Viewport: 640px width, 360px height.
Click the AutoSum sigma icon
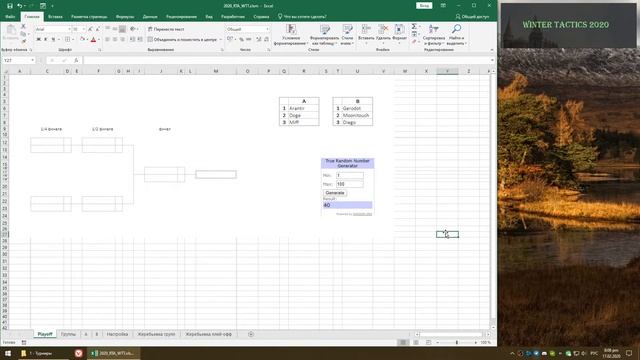point(414,27)
